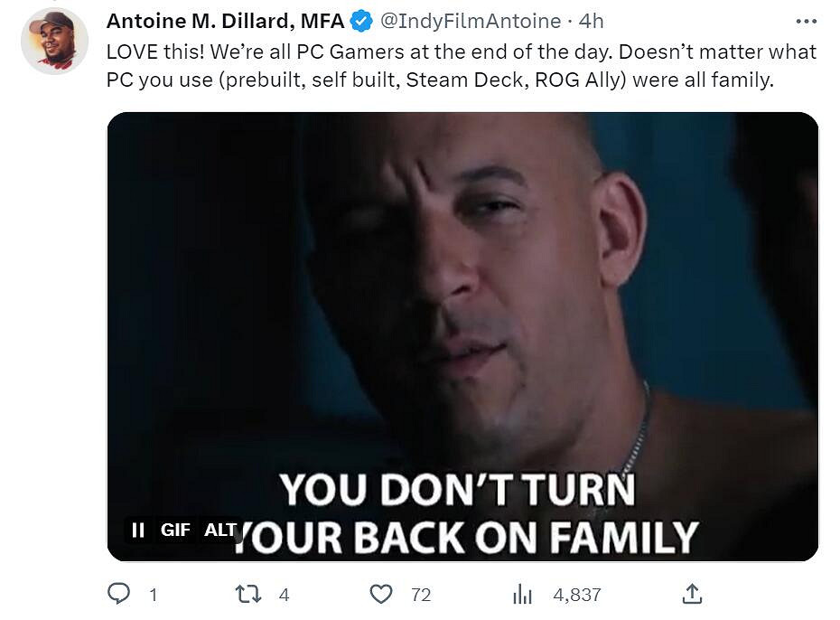
Task: Click the 72 likes count
Action: 421,595
